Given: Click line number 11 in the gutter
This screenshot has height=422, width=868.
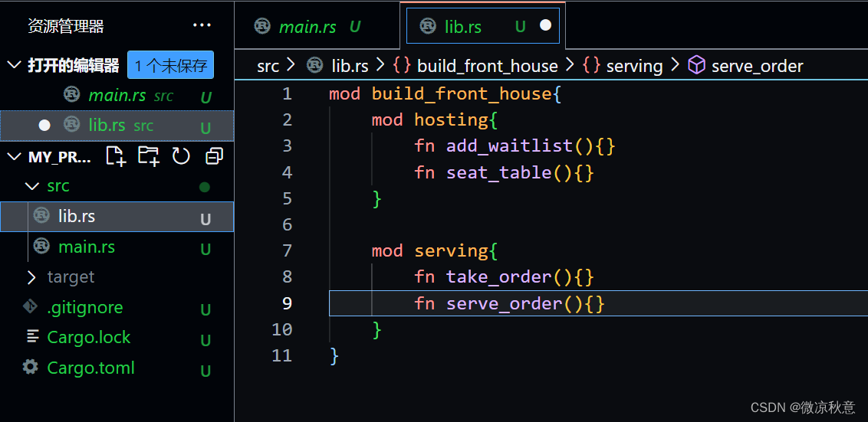Looking at the screenshot, I should [x=282, y=355].
